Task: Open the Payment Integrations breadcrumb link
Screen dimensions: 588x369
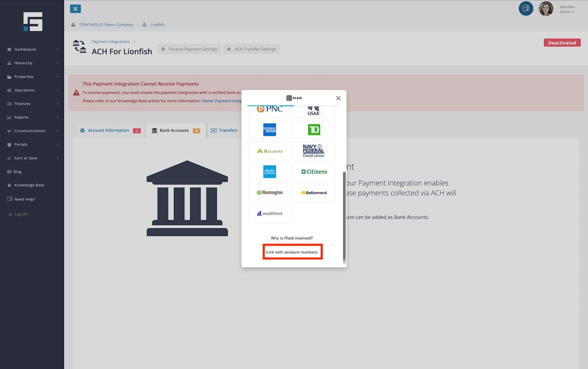Action: (x=111, y=42)
